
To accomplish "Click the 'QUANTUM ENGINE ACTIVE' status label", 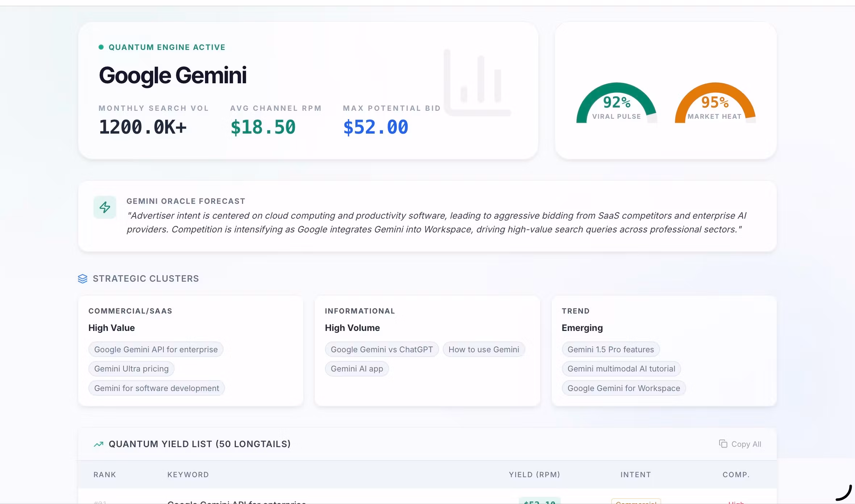I will pos(167,47).
